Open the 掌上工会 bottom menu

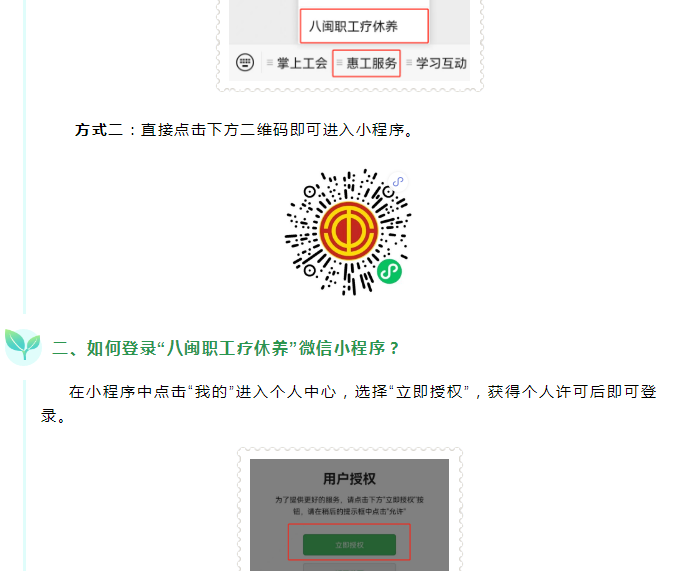[x=302, y=63]
